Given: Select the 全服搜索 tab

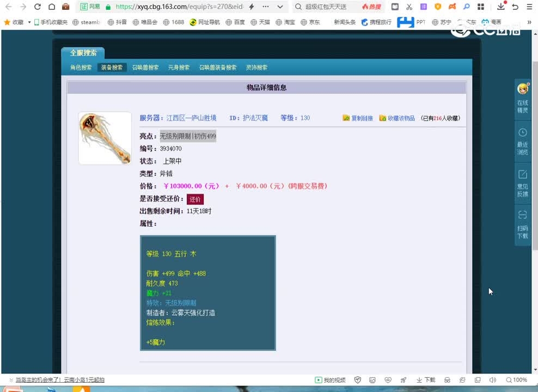Looking at the screenshot, I should (83, 53).
